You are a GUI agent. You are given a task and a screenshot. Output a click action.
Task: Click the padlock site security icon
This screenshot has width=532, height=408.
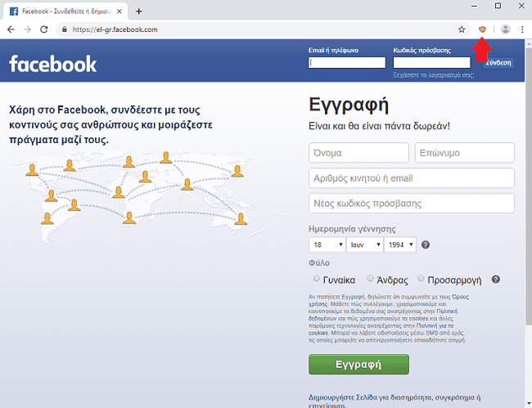64,29
